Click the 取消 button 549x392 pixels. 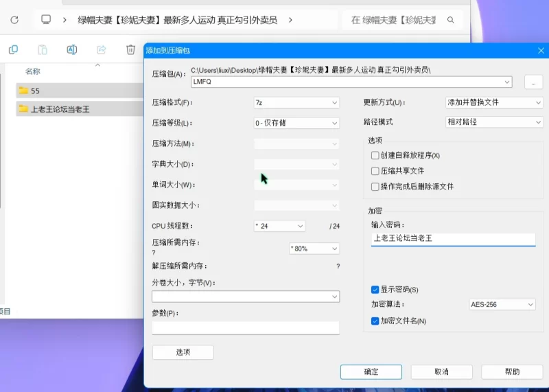click(x=441, y=371)
